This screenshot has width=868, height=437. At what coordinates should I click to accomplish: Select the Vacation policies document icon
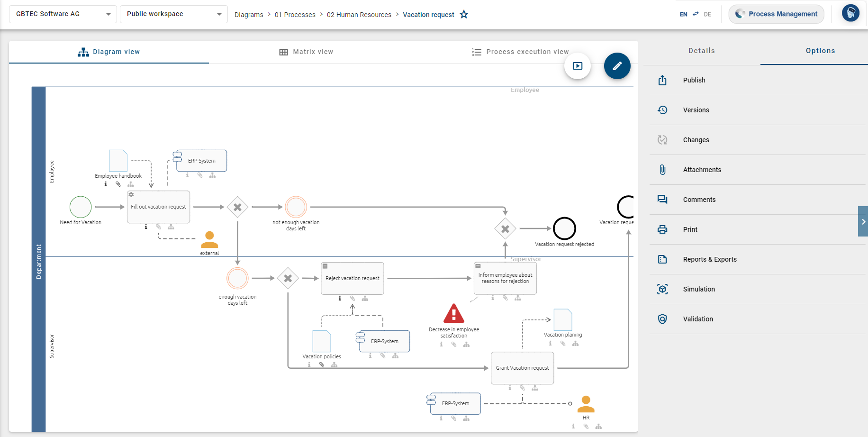322,341
